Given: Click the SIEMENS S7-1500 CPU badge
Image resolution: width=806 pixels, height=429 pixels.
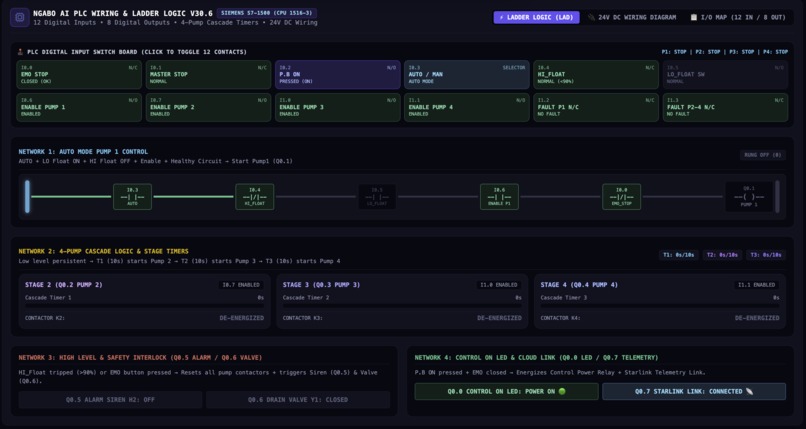Looking at the screenshot, I should [x=266, y=13].
